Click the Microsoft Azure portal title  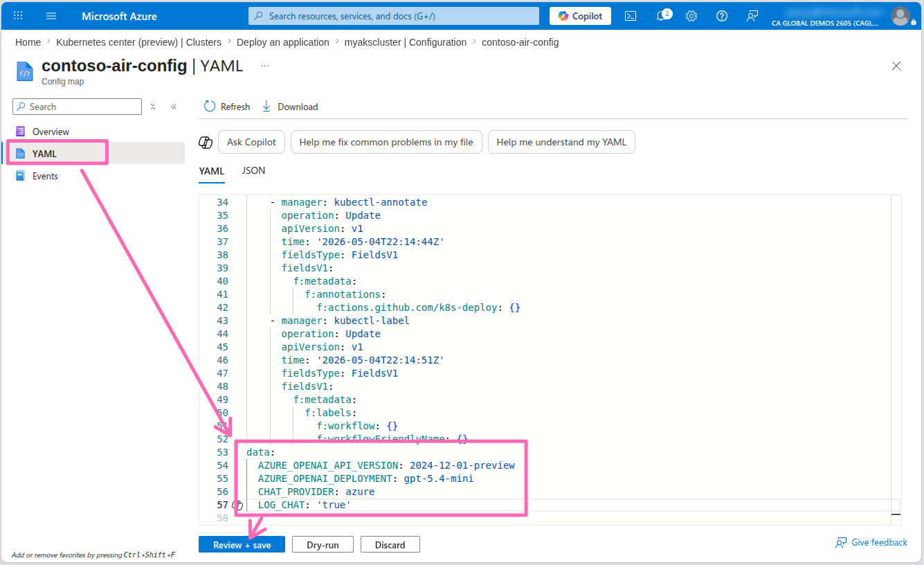(119, 16)
